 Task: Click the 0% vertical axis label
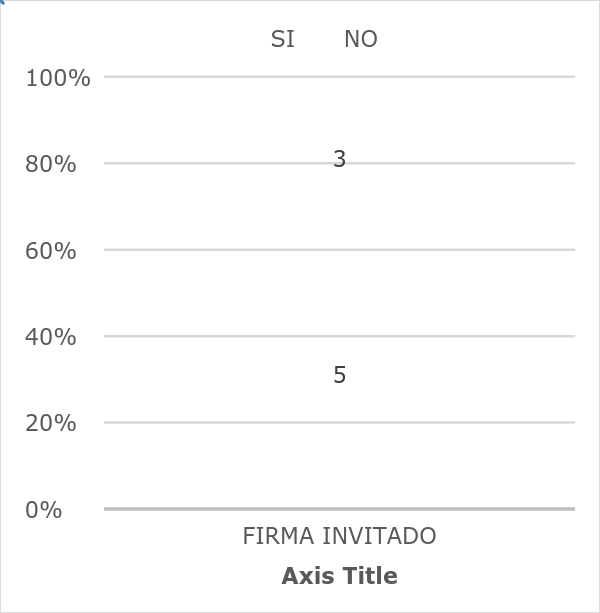[43, 510]
